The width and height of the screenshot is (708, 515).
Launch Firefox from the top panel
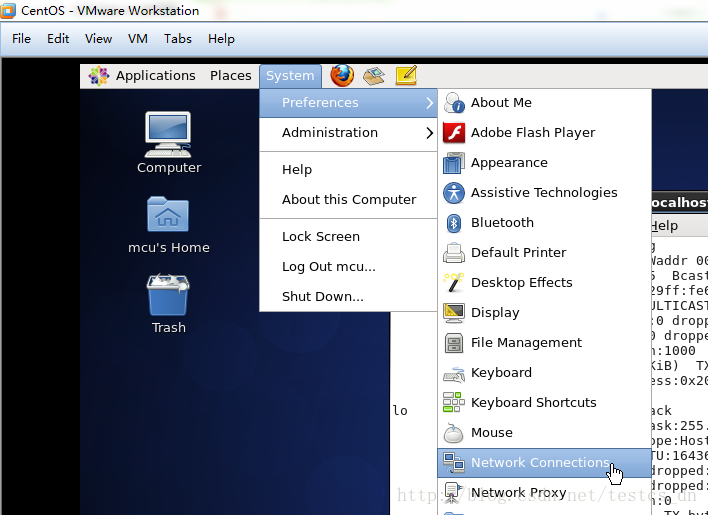[342, 75]
